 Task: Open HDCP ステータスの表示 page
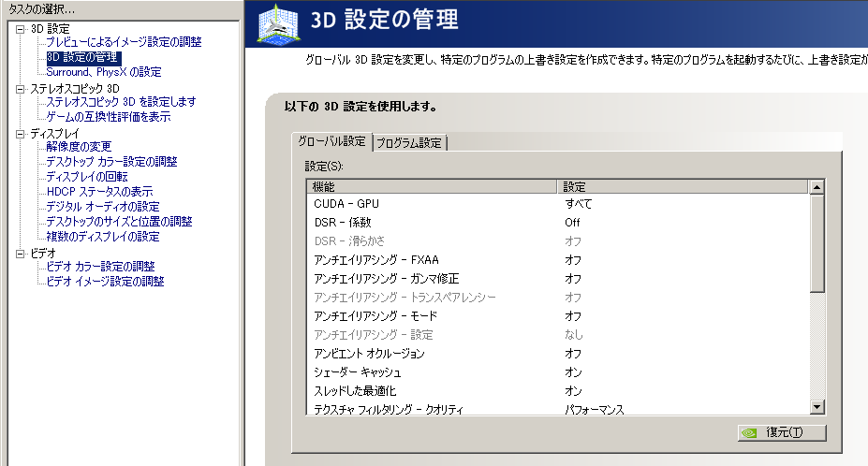pos(99,192)
